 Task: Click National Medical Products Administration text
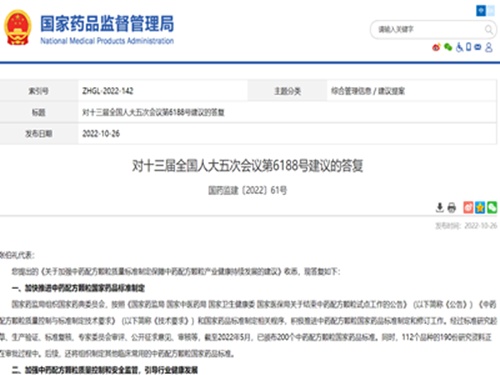coord(107,41)
